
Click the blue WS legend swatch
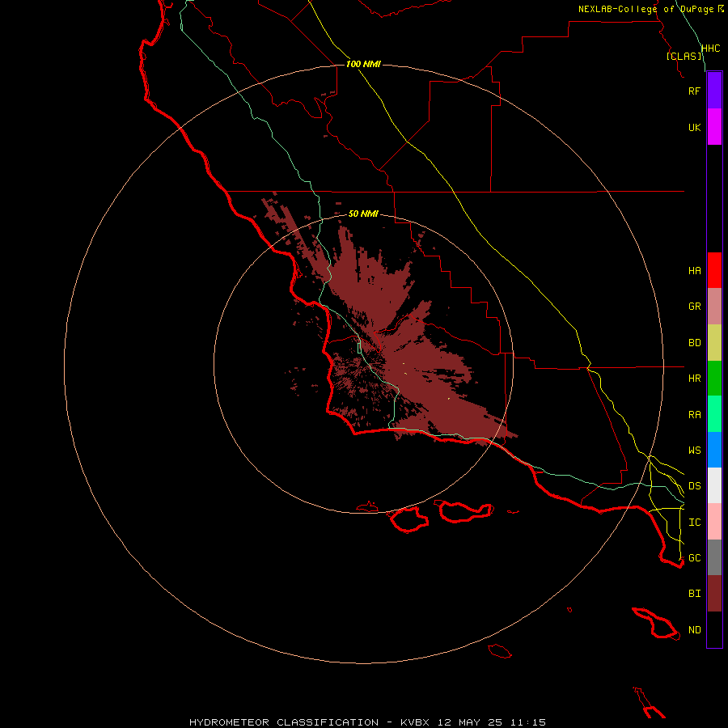coord(714,450)
